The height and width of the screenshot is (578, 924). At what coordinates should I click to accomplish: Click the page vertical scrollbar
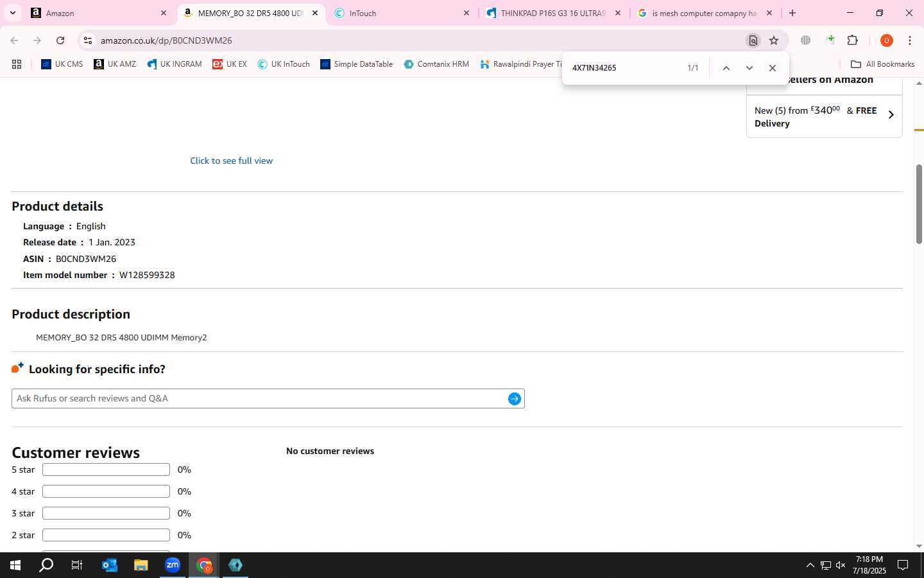[x=919, y=204]
